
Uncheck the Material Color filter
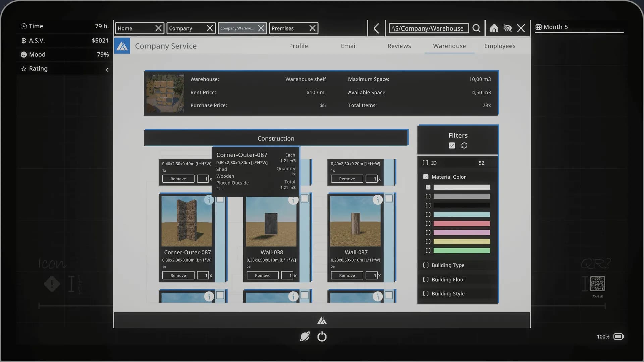[x=426, y=176]
